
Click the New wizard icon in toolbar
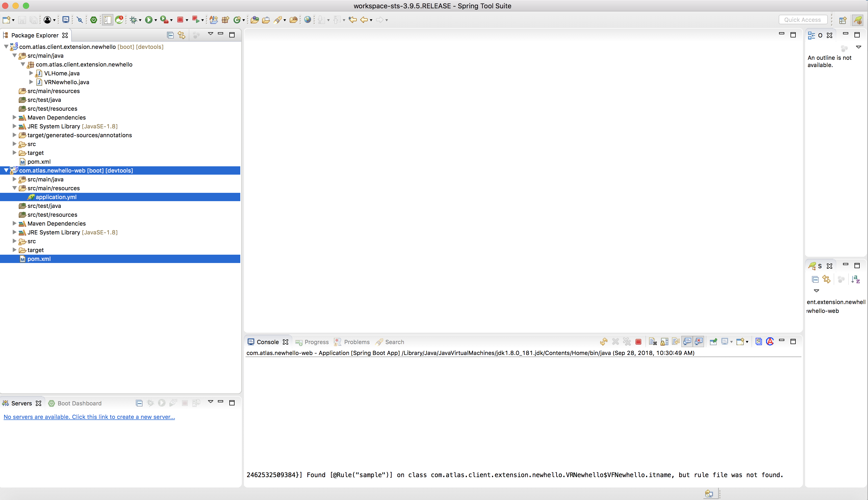click(6, 20)
